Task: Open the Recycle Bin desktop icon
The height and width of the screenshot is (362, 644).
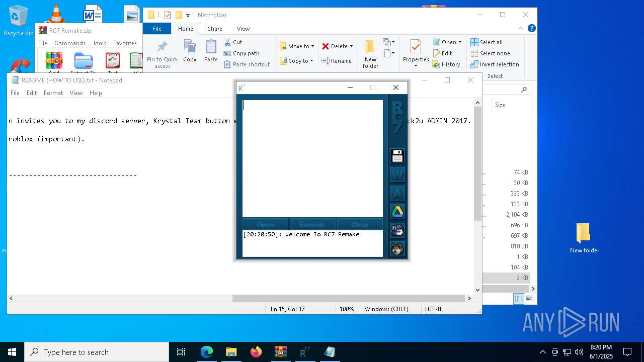Action: tap(19, 21)
